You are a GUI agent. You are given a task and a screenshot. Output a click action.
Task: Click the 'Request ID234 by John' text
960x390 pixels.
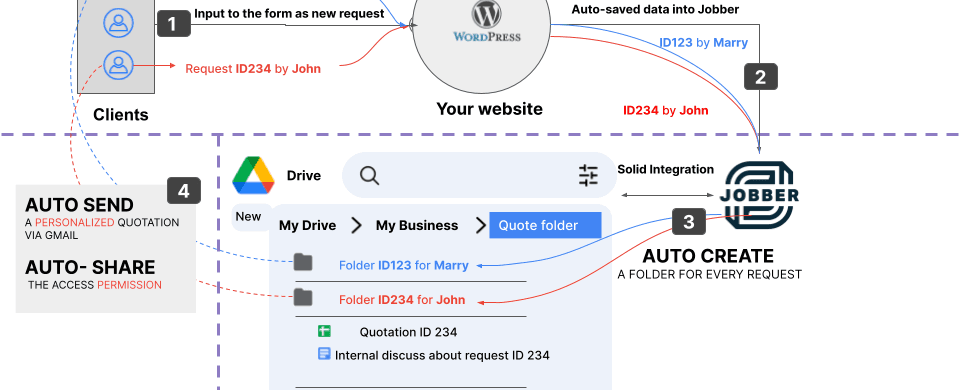click(x=253, y=69)
